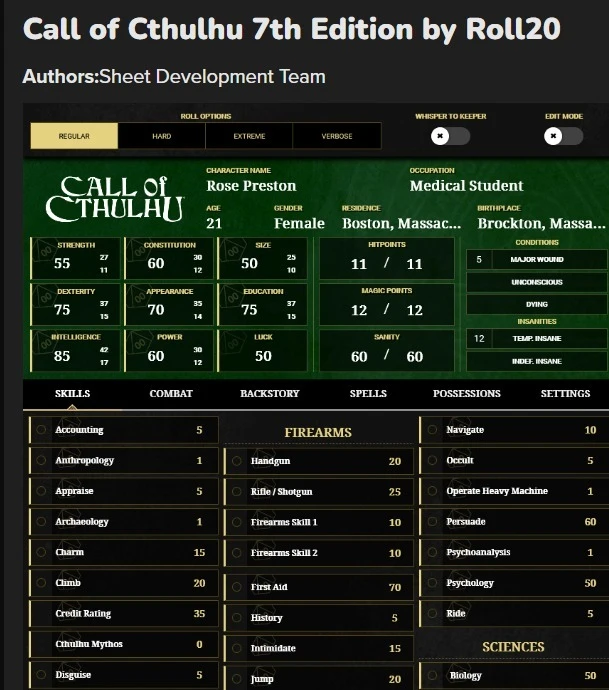Click the Luck dice icon
Viewport: 609px width, 690px height.
coord(232,342)
